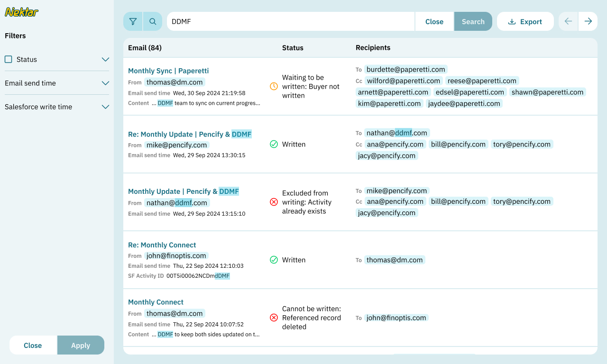Expand the Status filter chevron
Viewport: 607px width, 364px height.
105,59
